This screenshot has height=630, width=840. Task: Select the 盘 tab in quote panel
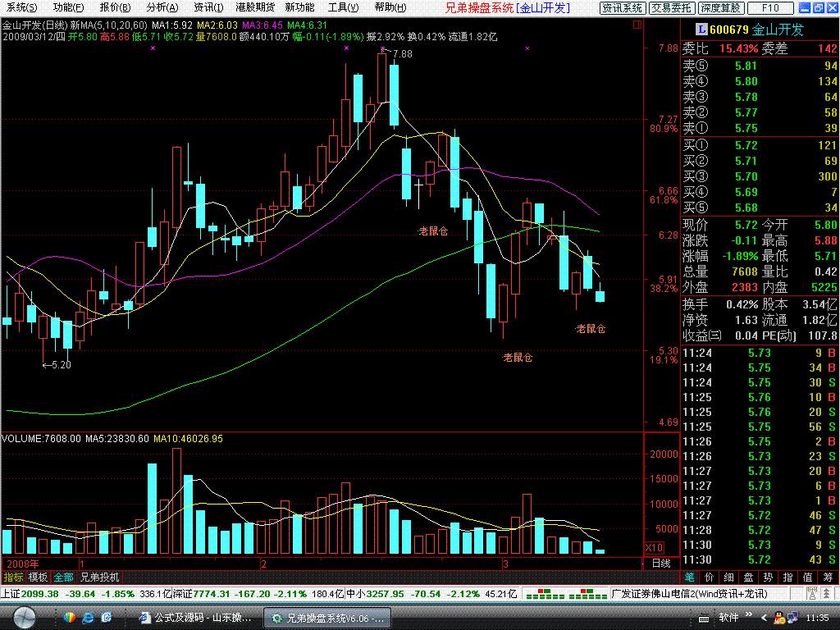coord(748,577)
